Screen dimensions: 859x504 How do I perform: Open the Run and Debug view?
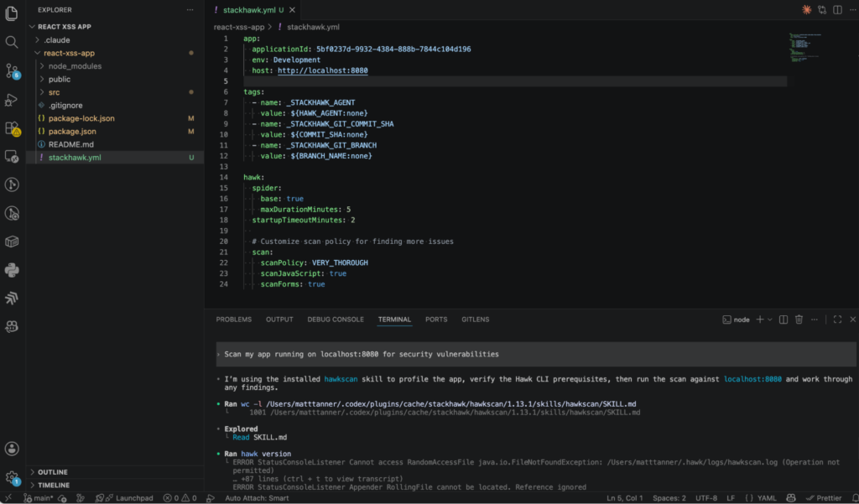pyautogui.click(x=12, y=100)
